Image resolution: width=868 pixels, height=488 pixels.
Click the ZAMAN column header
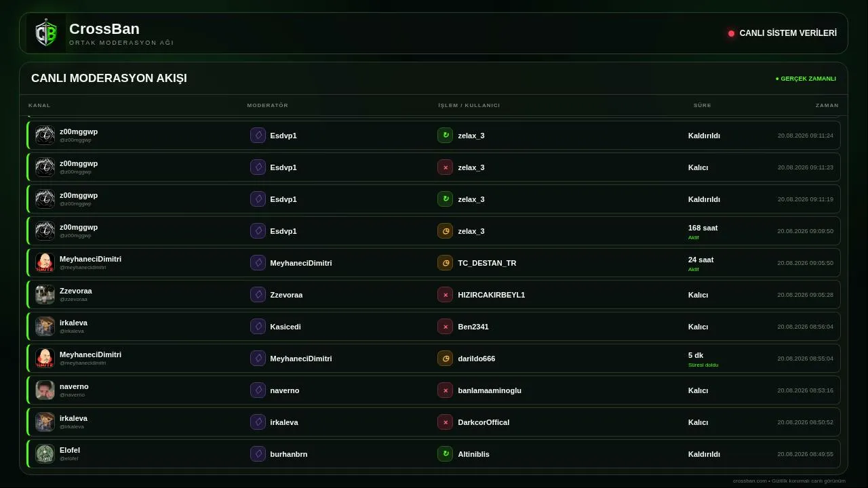(x=827, y=106)
